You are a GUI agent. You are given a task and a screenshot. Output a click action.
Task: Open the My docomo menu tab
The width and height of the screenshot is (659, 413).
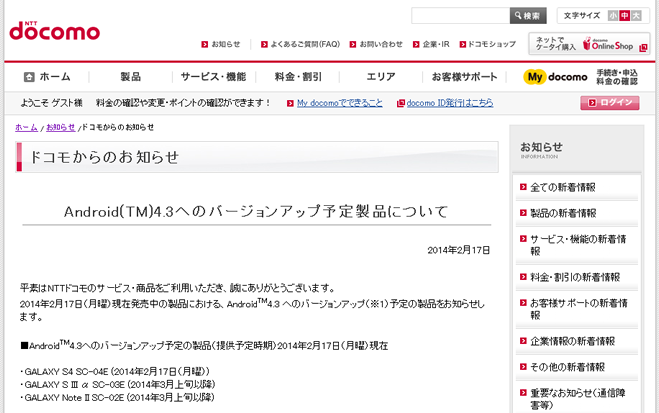click(x=555, y=77)
